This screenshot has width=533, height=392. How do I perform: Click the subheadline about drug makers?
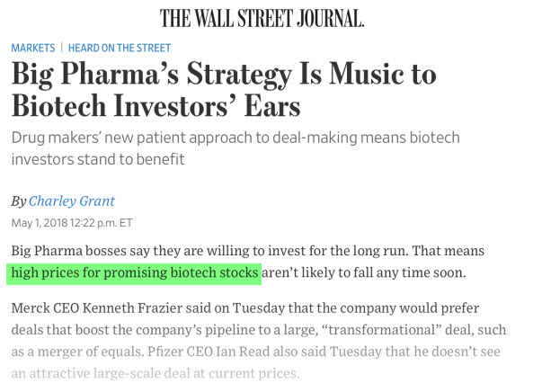(x=235, y=148)
